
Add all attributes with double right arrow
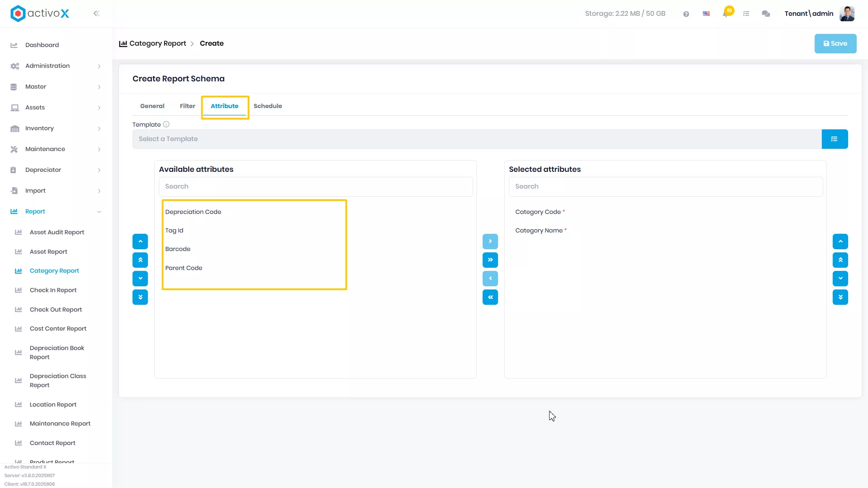[x=490, y=260]
